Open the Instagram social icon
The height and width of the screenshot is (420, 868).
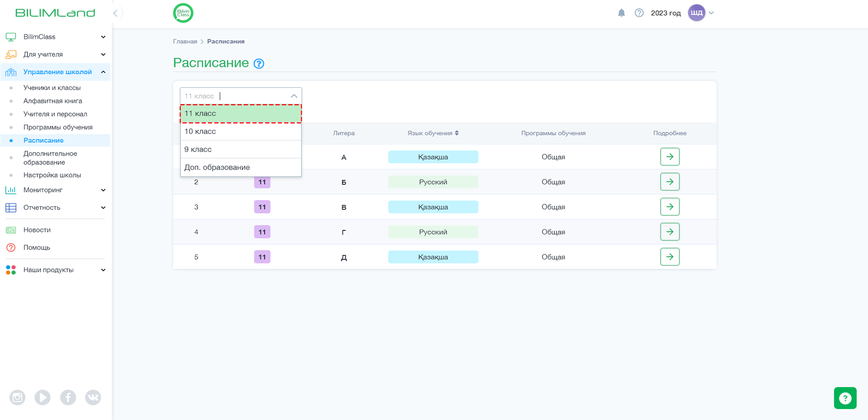point(17,397)
